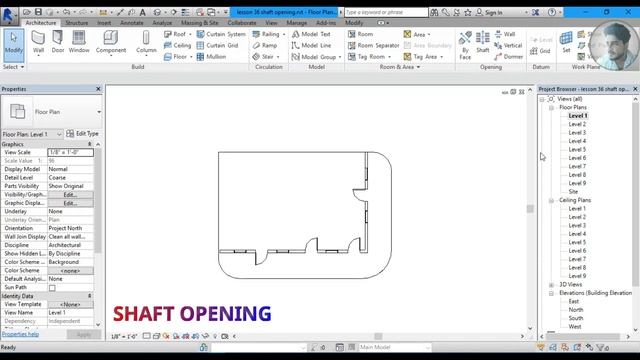Open Level 2 floor plan in browser

tap(577, 124)
